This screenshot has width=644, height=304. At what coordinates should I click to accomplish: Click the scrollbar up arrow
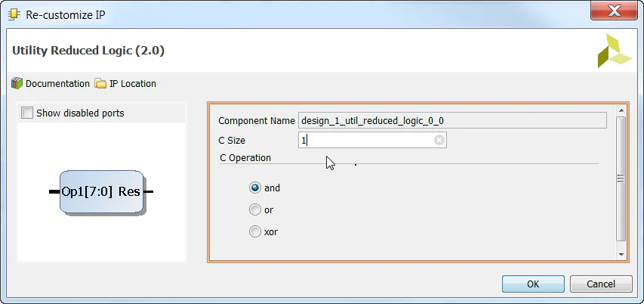pyautogui.click(x=621, y=110)
